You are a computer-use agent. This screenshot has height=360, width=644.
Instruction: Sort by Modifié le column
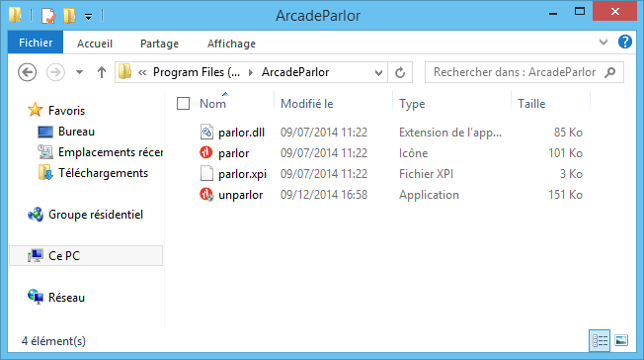(306, 104)
